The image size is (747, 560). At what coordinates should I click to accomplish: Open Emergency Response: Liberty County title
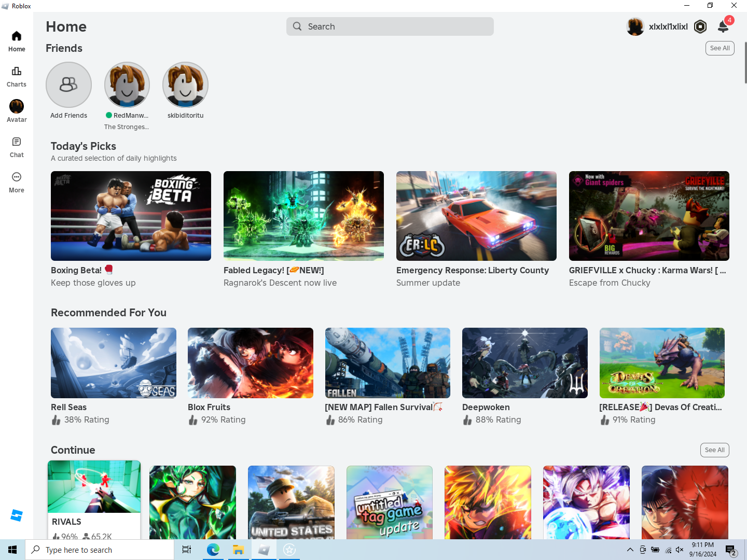(473, 270)
